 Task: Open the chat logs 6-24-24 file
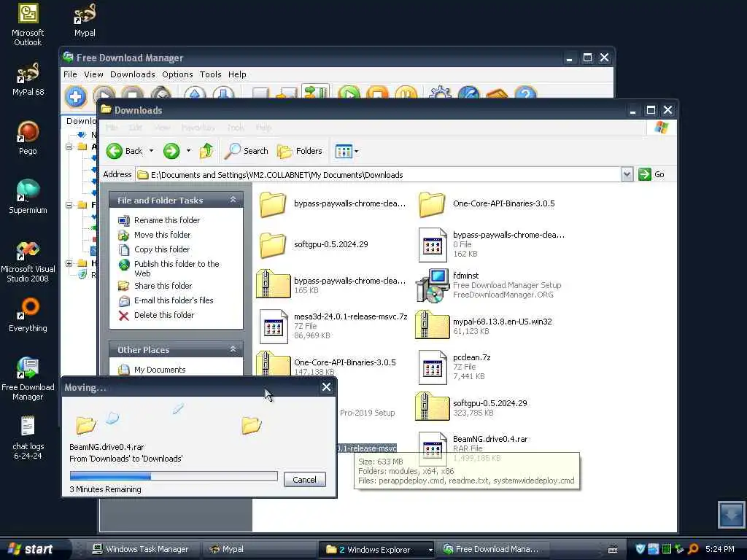[28, 438]
